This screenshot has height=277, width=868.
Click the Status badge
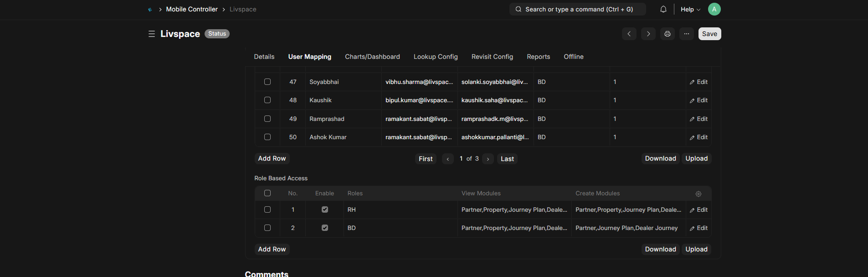pyautogui.click(x=217, y=34)
